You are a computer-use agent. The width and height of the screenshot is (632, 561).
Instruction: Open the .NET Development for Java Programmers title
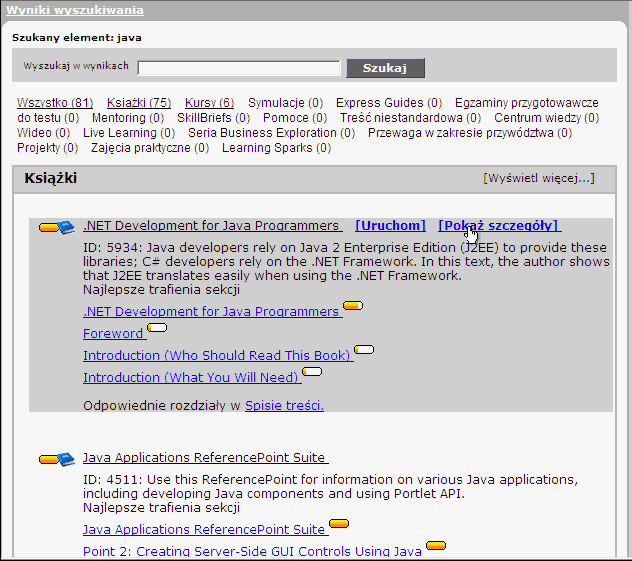click(212, 226)
